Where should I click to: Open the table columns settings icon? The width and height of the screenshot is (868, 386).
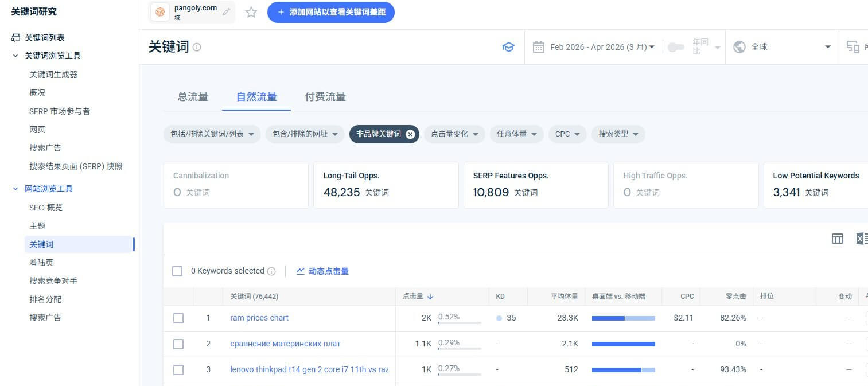point(838,239)
